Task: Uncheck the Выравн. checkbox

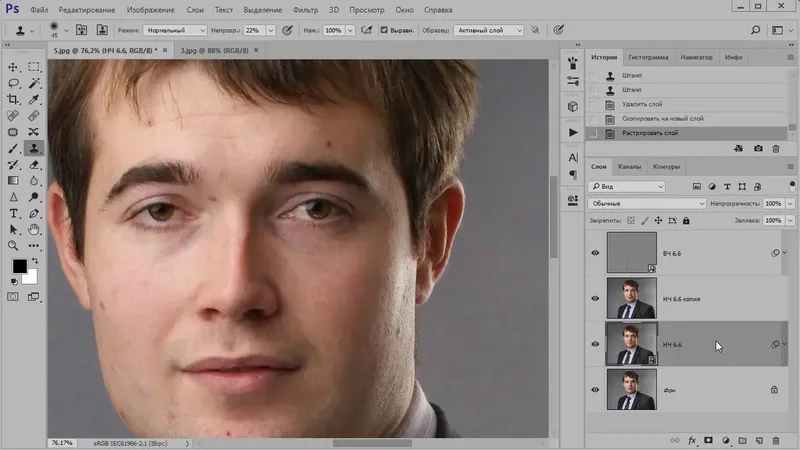Action: [384, 30]
